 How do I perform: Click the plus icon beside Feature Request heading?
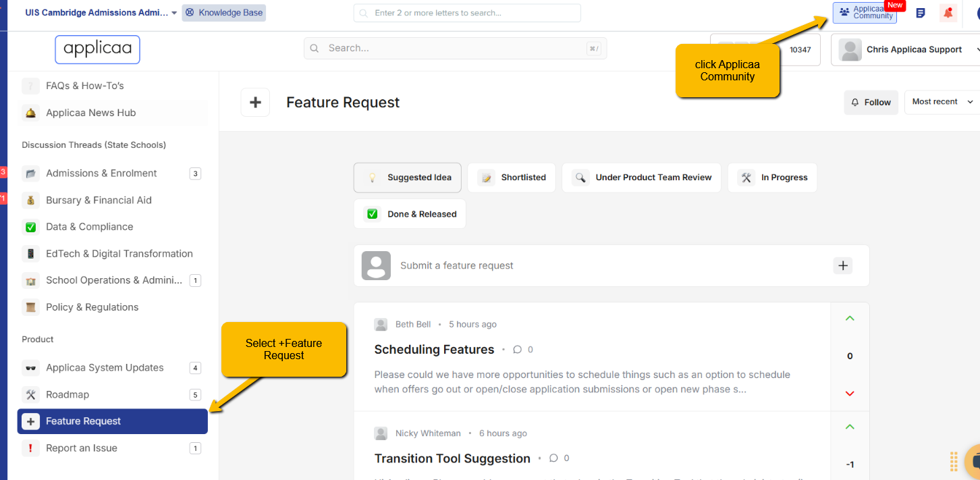click(x=255, y=103)
